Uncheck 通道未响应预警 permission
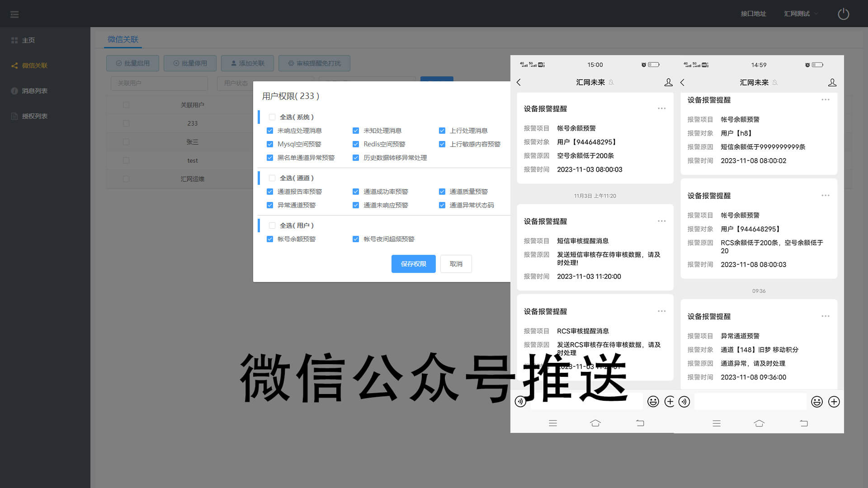868x488 pixels. tap(356, 205)
